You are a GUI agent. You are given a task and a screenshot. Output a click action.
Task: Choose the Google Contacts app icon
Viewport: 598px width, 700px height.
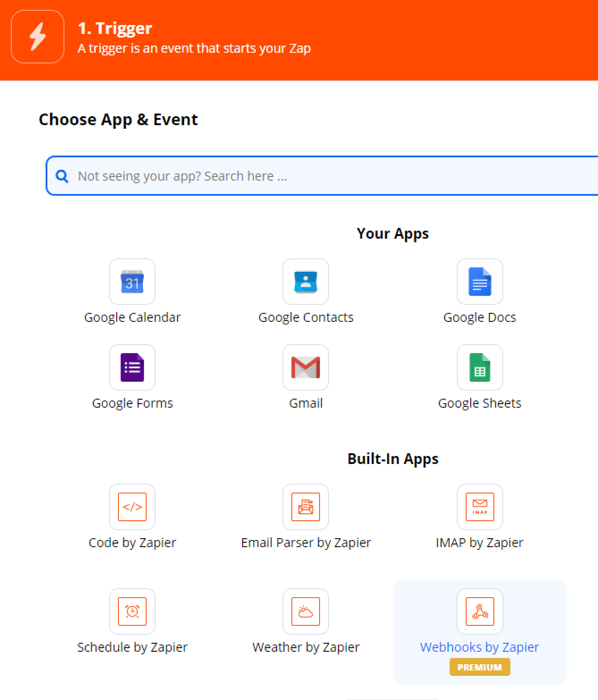pyautogui.click(x=306, y=282)
